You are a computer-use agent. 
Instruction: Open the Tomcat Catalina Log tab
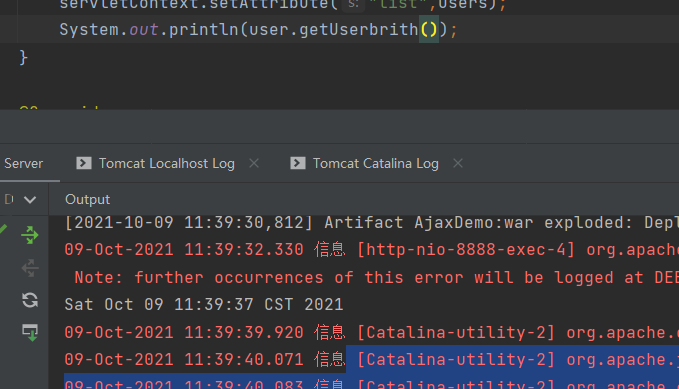tap(375, 164)
